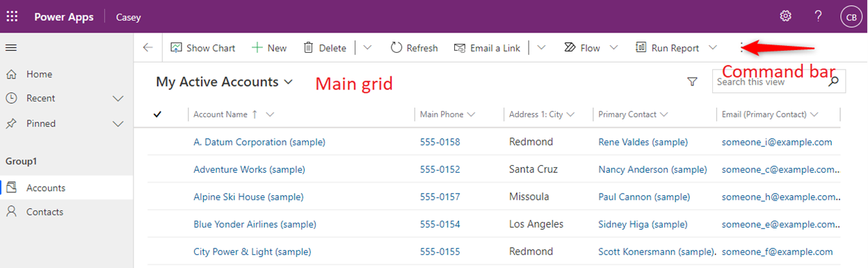Click the help question mark icon
The image size is (868, 268).
tap(819, 16)
